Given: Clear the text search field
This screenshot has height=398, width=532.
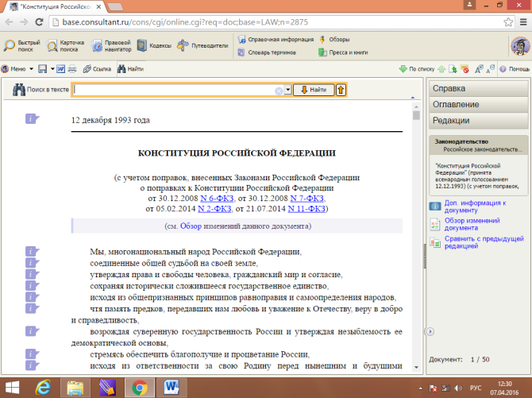Looking at the screenshot, I should [x=279, y=91].
